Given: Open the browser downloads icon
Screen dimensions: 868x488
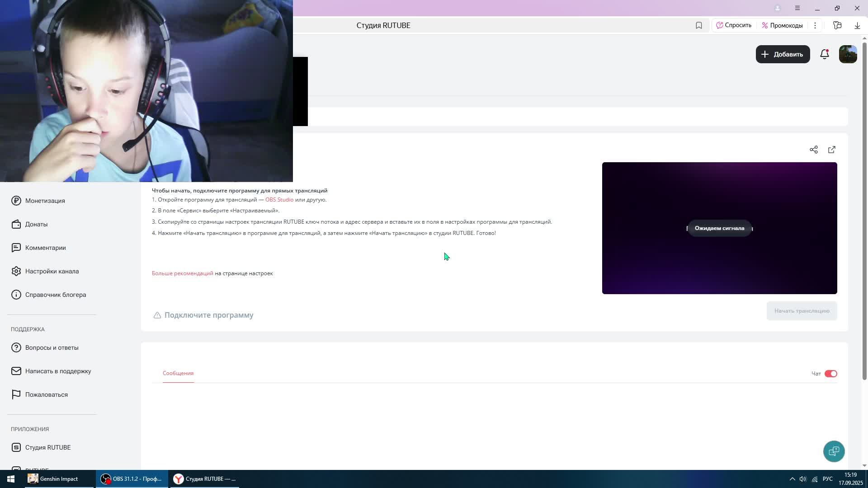Looking at the screenshot, I should [x=857, y=25].
